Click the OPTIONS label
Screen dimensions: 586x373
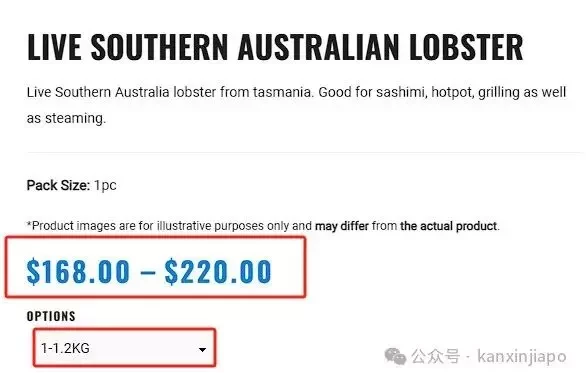[x=51, y=316]
